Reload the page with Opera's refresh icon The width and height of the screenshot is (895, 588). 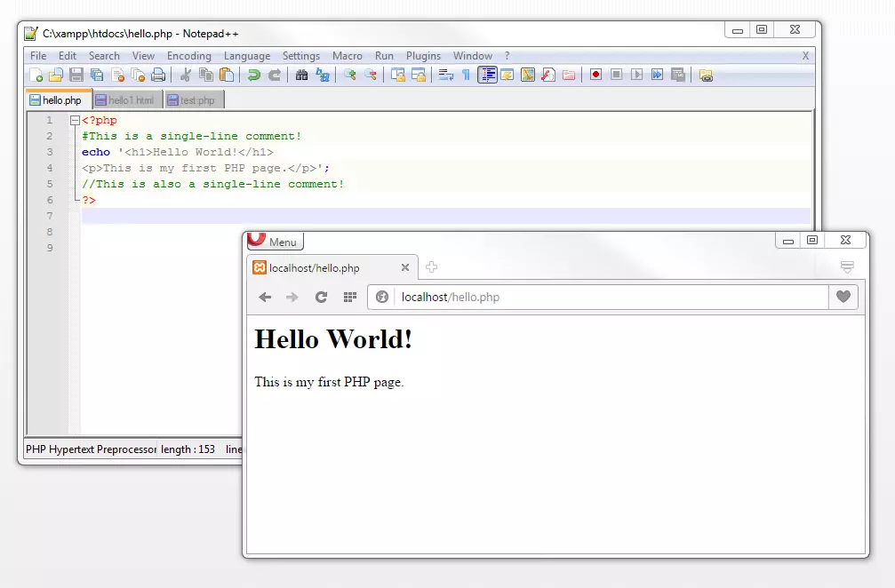click(x=322, y=297)
